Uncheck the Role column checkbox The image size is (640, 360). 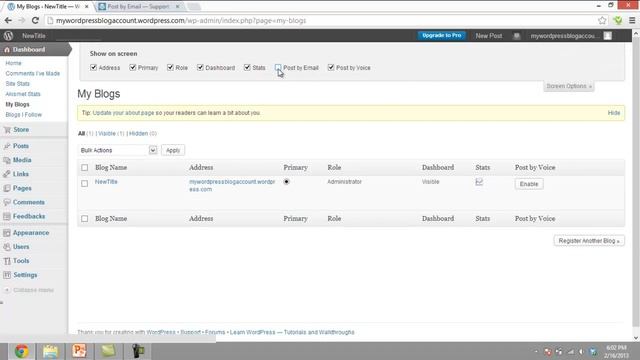170,68
